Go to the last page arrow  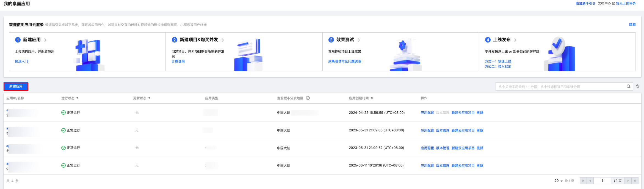(635, 181)
